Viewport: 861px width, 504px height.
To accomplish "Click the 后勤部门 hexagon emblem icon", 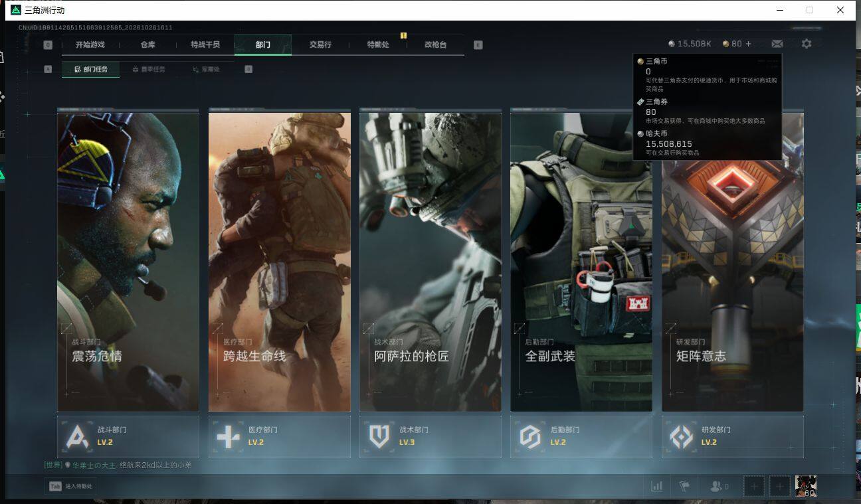I will pyautogui.click(x=530, y=437).
